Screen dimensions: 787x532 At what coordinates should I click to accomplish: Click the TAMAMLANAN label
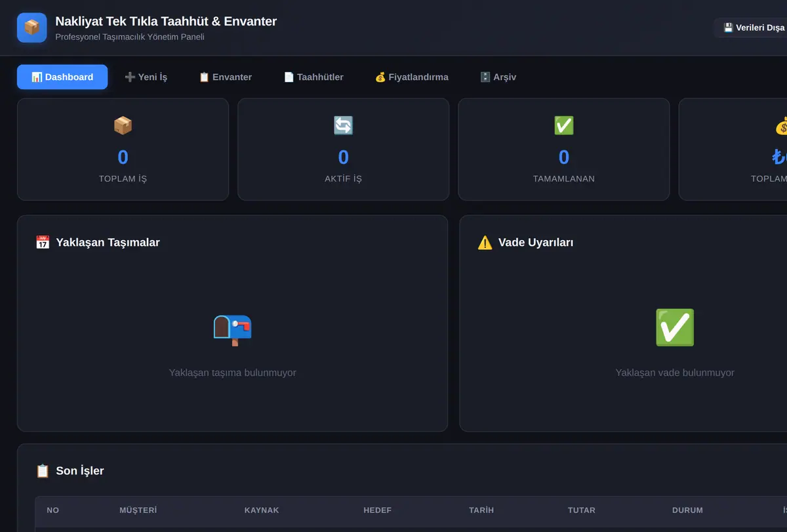tap(564, 178)
